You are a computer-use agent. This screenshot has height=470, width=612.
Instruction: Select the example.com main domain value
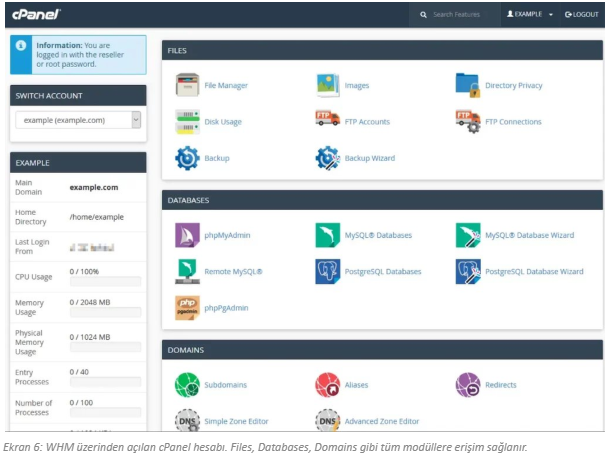point(94,187)
